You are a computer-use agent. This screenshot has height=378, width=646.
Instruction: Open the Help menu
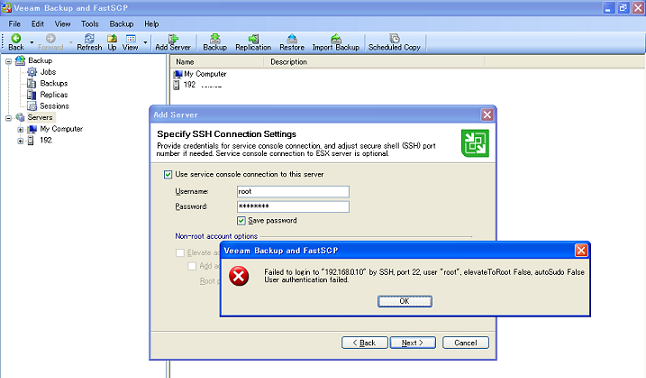pos(152,24)
